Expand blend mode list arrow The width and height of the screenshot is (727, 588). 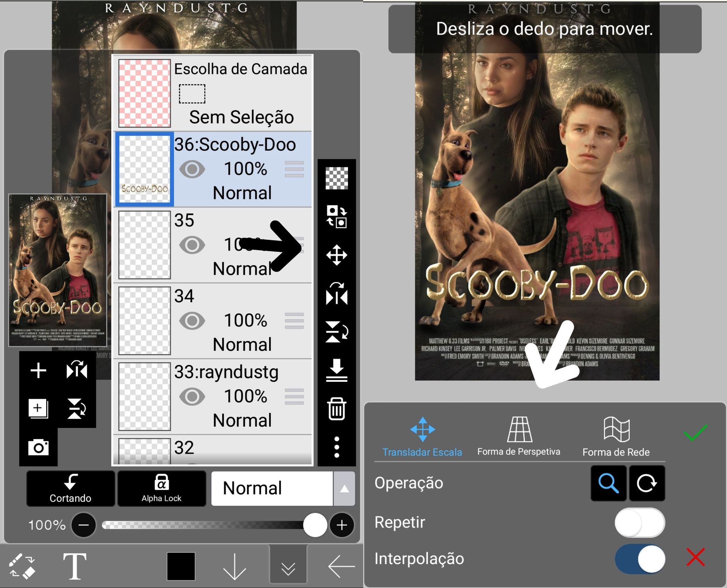tap(344, 488)
